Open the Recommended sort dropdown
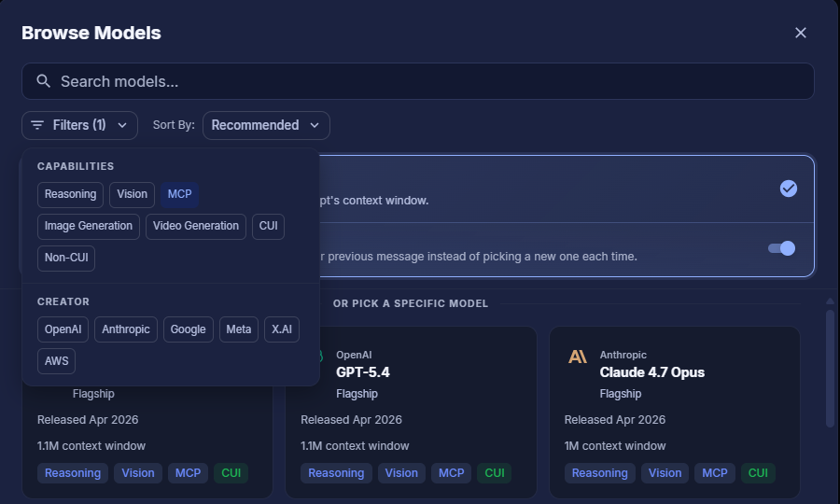The image size is (840, 504). pos(266,125)
